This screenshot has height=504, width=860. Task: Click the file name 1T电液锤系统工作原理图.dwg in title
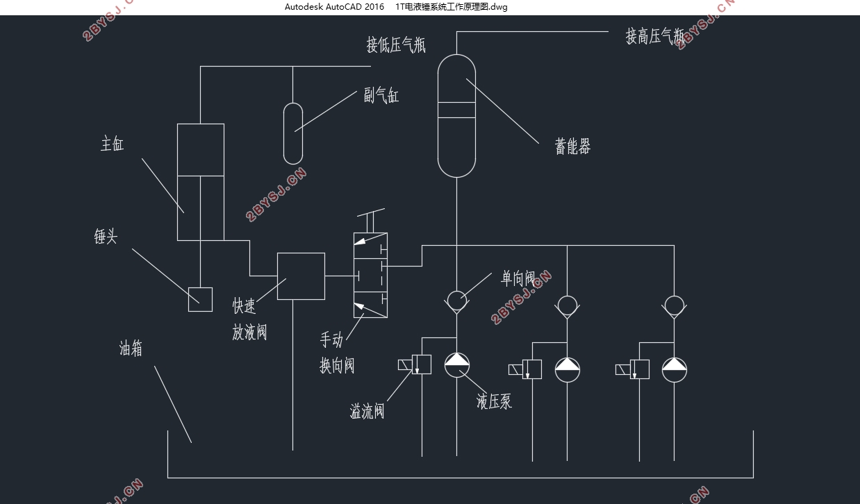click(452, 7)
